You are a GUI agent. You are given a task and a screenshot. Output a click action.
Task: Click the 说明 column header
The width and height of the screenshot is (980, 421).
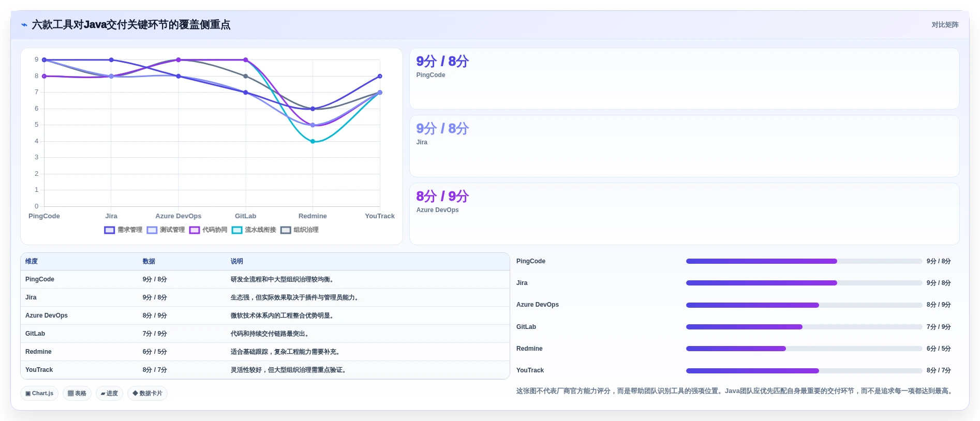[x=237, y=262]
